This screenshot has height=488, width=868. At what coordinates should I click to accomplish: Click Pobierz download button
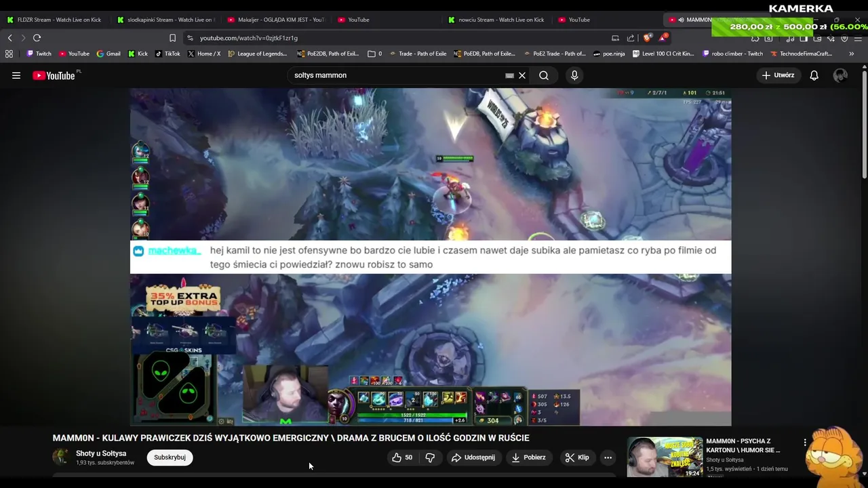coord(529,457)
